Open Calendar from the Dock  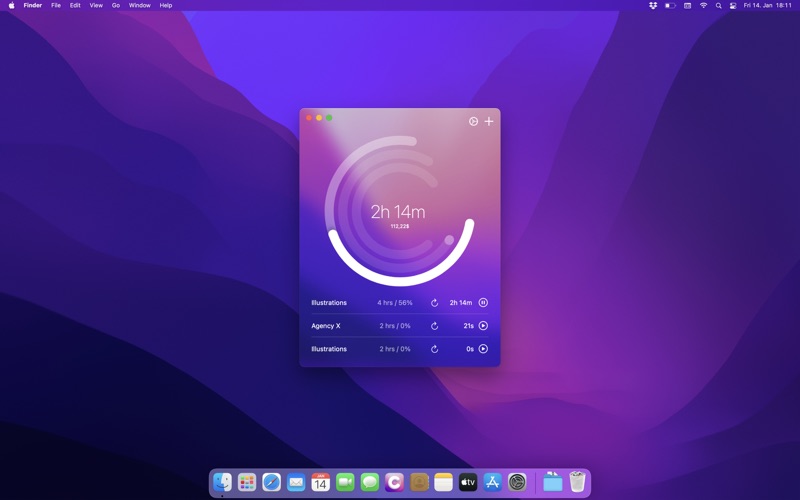(320, 482)
